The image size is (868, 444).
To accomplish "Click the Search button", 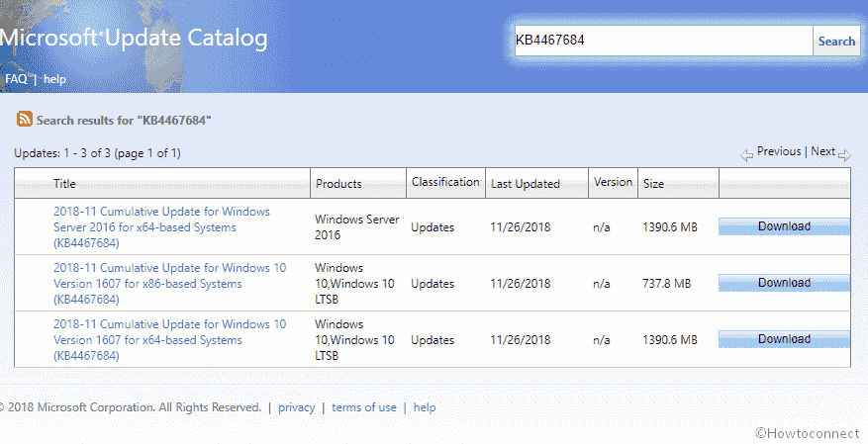I will (836, 41).
